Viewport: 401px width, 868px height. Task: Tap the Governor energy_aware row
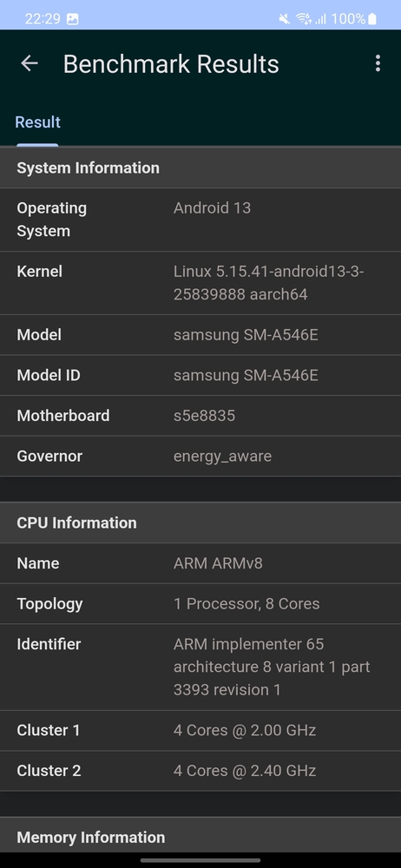pos(200,457)
